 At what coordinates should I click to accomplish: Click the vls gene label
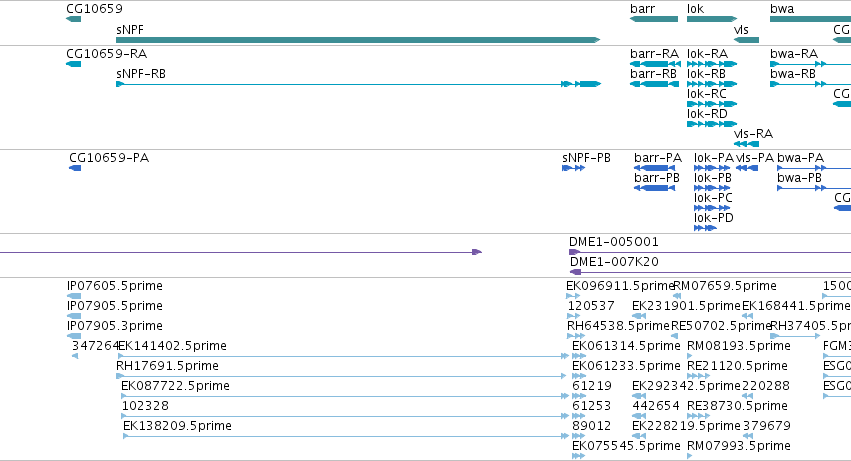[741, 30]
